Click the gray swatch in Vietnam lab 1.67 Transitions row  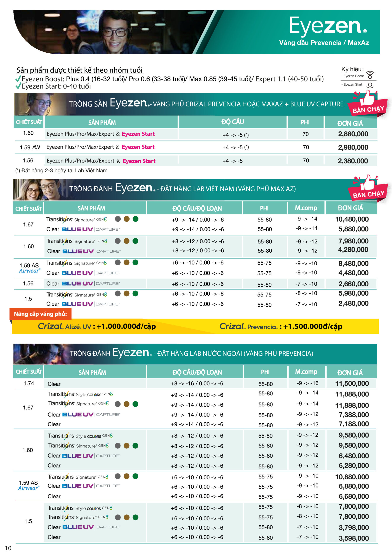click(118, 219)
